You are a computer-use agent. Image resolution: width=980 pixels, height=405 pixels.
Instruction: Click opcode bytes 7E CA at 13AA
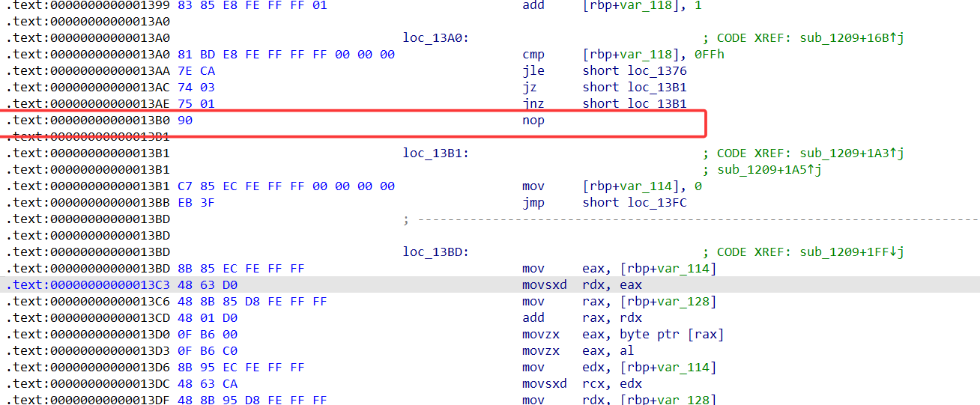click(x=196, y=70)
